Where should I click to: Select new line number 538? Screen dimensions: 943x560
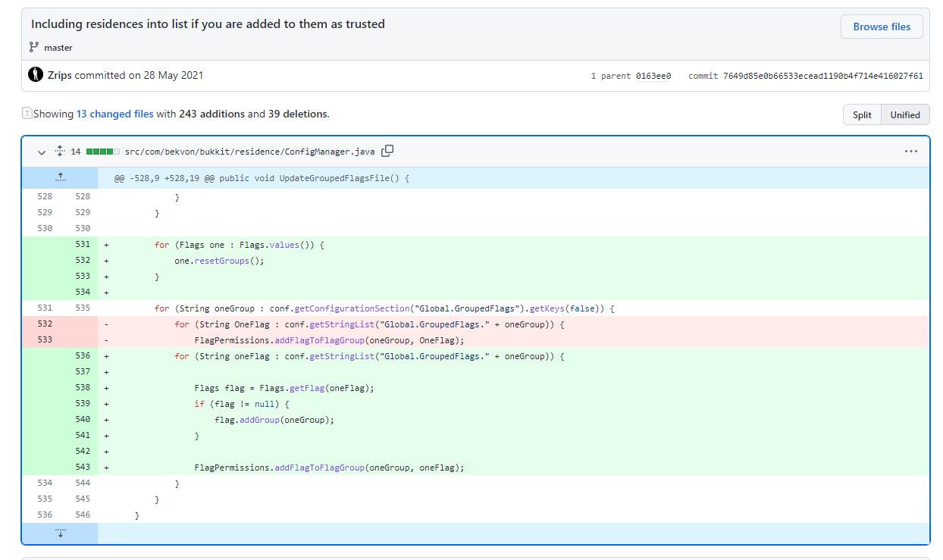coord(79,387)
